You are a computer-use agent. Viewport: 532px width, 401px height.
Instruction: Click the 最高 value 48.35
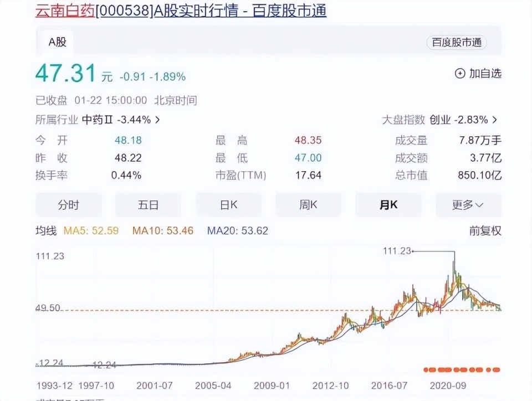[x=308, y=140]
